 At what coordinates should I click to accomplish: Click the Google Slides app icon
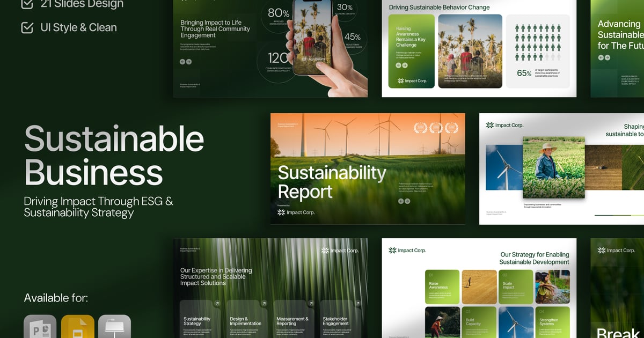point(77,327)
